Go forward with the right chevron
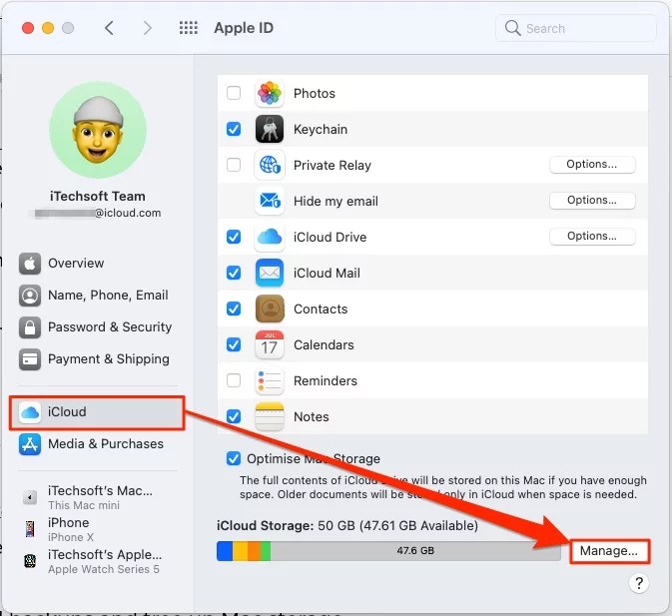672x616 pixels. tap(148, 28)
